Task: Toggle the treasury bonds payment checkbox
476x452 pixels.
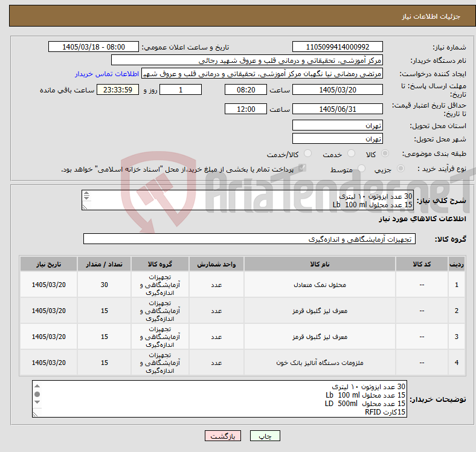Action: 302,168
